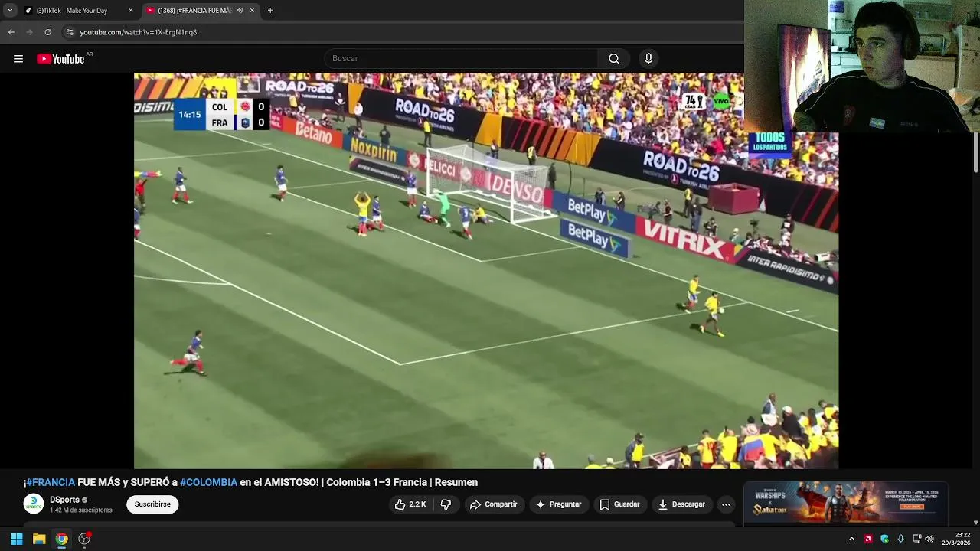Viewport: 980px width, 551px height.
Task: Close the YouTube video tab
Action: coord(252,11)
